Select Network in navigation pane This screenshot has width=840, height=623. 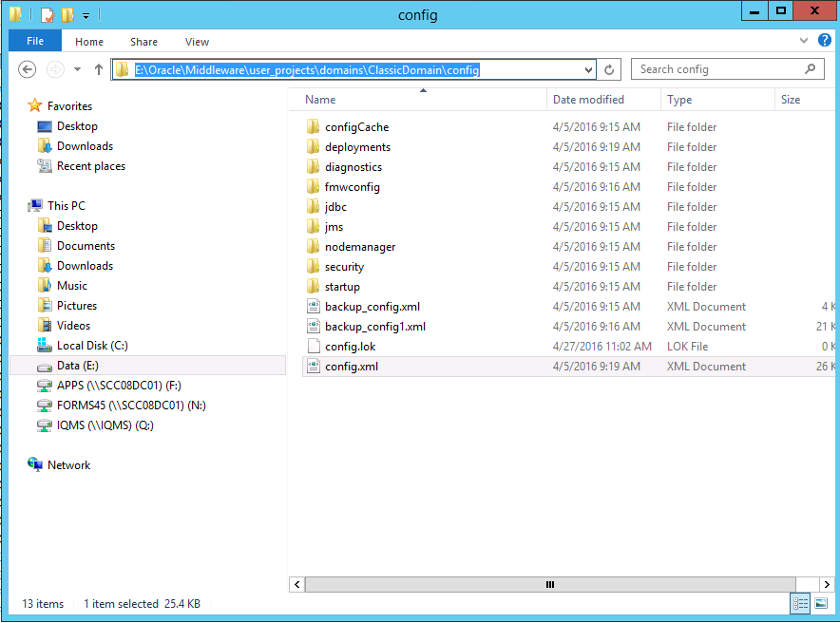coord(68,464)
